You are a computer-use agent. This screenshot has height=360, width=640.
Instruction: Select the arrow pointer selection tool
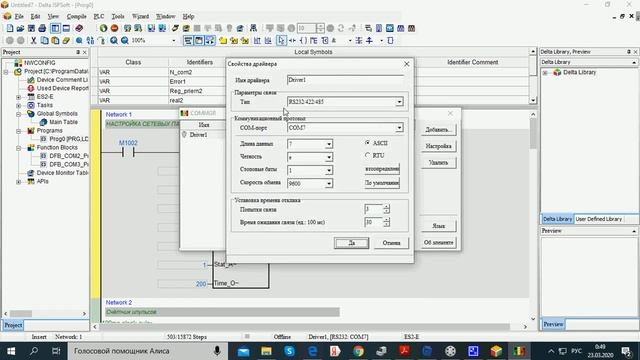(281, 40)
